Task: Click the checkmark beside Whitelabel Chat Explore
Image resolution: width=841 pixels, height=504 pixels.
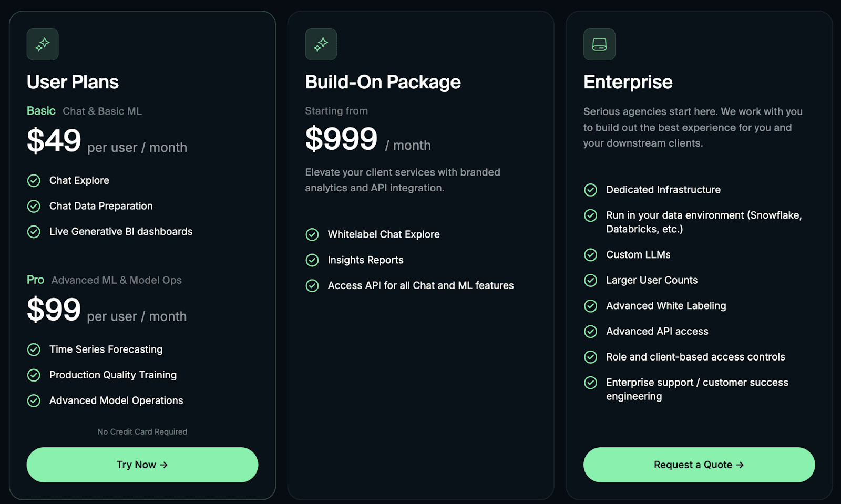Action: pyautogui.click(x=312, y=234)
